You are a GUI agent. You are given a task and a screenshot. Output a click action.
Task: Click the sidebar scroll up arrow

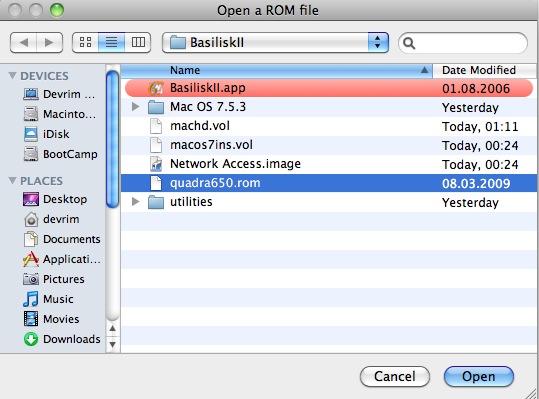(112, 329)
